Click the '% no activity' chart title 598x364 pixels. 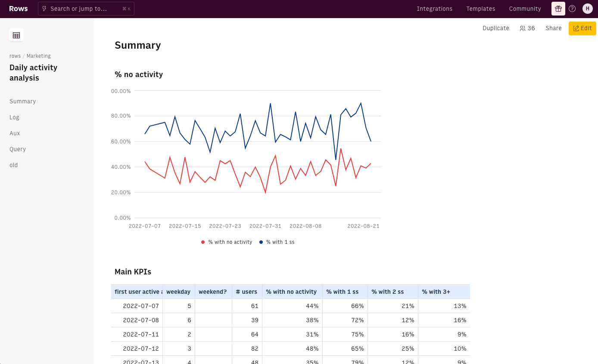pos(139,75)
